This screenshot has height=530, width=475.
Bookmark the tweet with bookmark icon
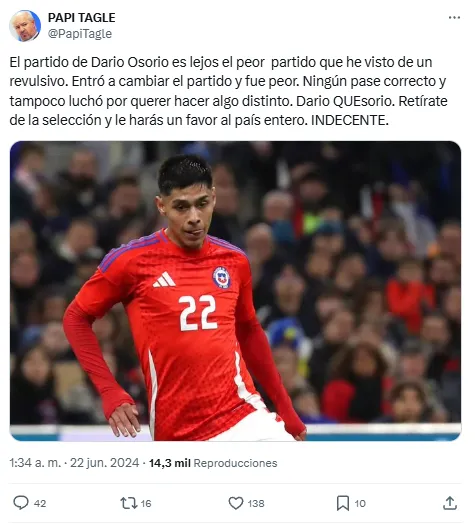click(343, 503)
